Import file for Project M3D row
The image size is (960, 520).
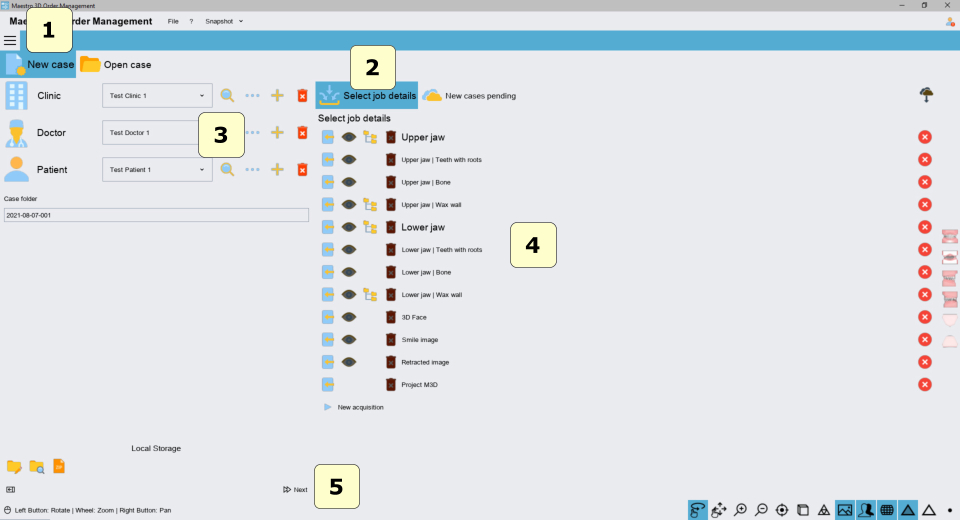pyautogui.click(x=328, y=385)
